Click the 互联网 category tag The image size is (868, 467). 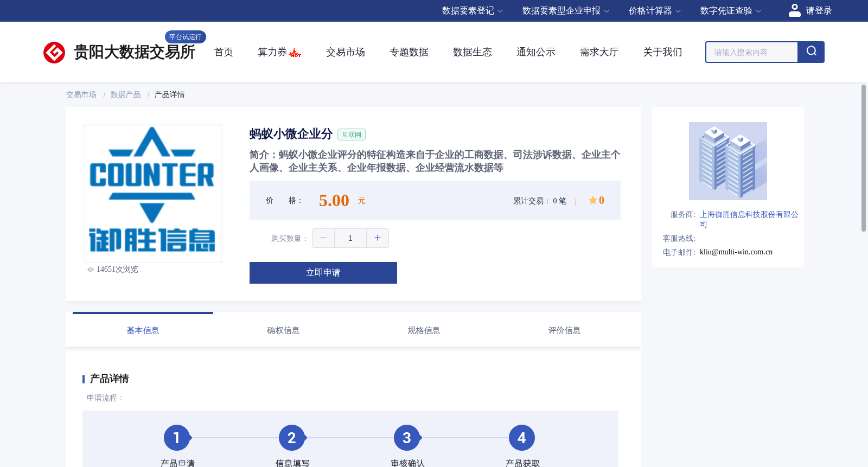[x=352, y=135]
